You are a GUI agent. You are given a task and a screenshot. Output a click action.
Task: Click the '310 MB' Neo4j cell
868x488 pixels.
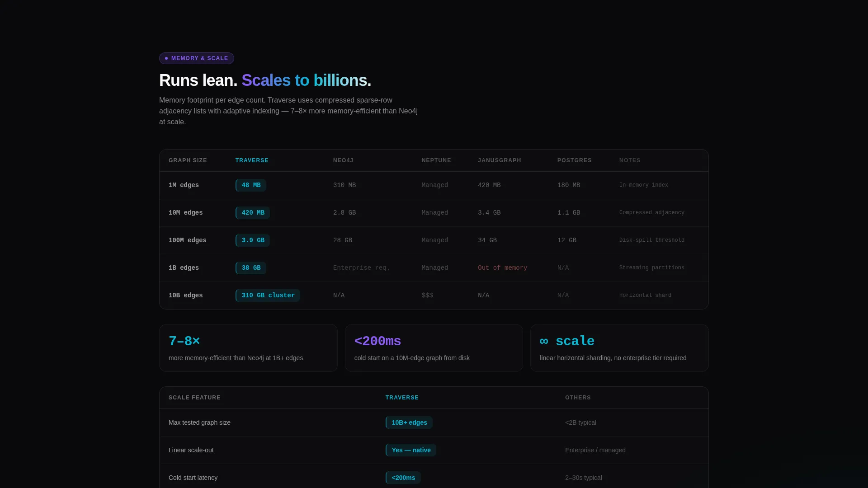point(344,185)
